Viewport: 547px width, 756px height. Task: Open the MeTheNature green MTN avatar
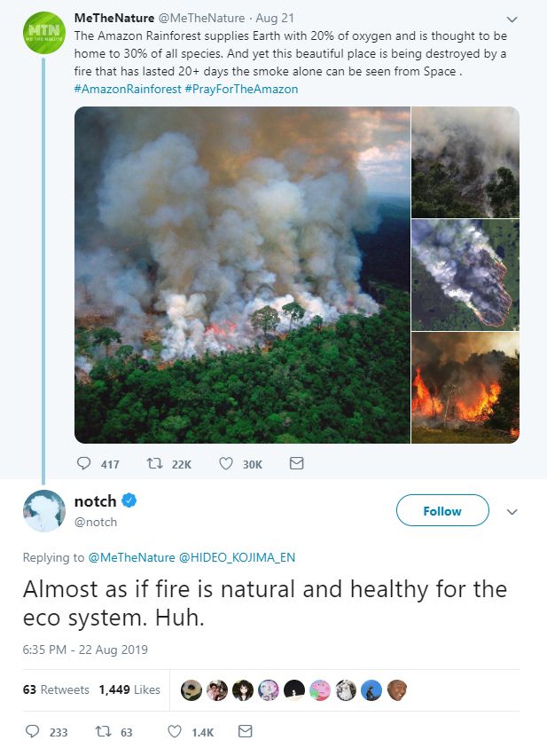(x=44, y=32)
